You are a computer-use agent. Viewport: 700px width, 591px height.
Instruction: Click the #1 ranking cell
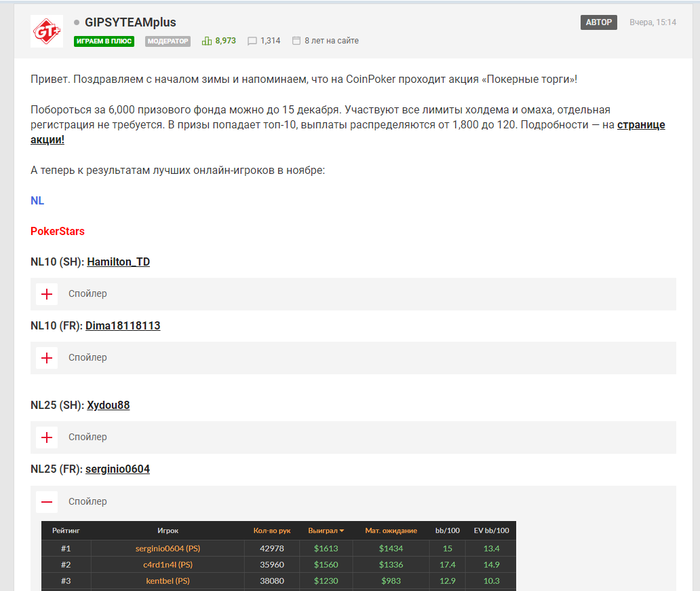coord(66,549)
